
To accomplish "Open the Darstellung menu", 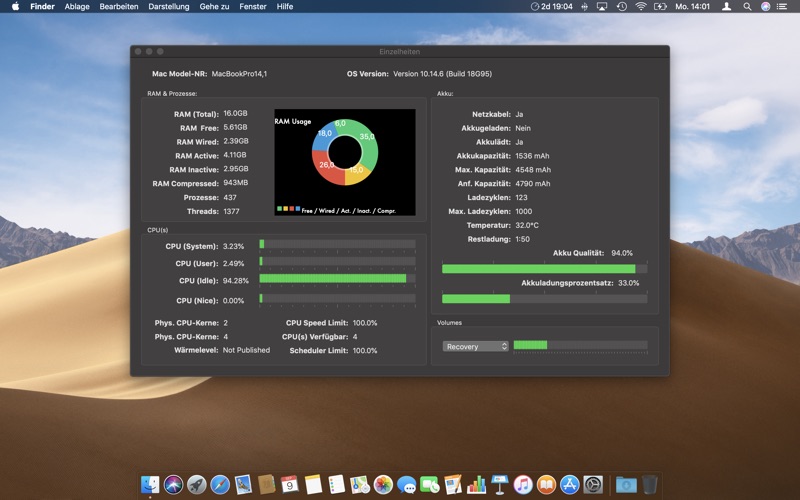I will [x=169, y=6].
